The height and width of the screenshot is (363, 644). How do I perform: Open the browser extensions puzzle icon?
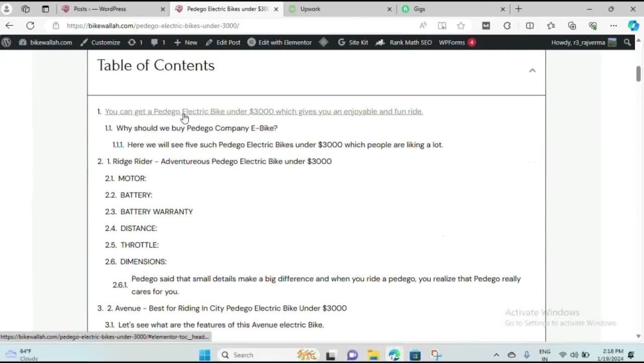pyautogui.click(x=507, y=26)
